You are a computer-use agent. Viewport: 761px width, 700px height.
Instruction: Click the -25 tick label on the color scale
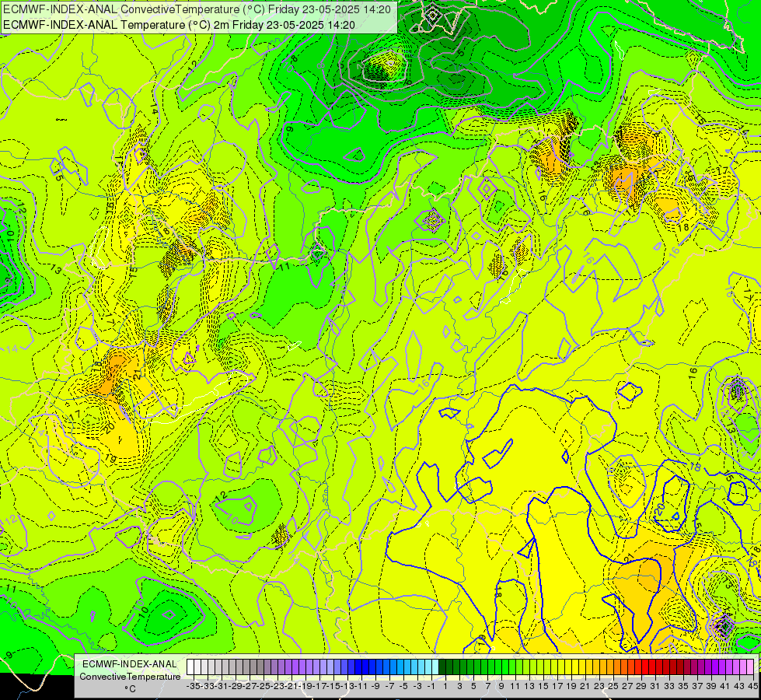263,686
